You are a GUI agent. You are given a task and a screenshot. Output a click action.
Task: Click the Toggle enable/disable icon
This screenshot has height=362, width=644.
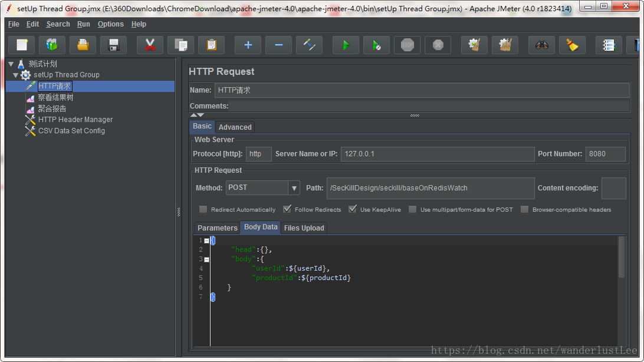pos(309,45)
